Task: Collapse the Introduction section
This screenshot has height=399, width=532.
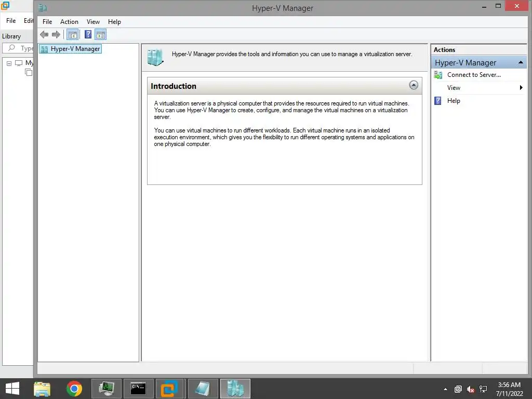Action: click(x=413, y=85)
